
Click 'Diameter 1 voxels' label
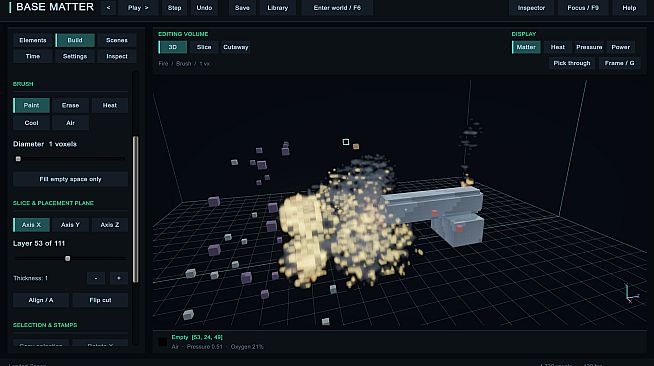click(45, 144)
